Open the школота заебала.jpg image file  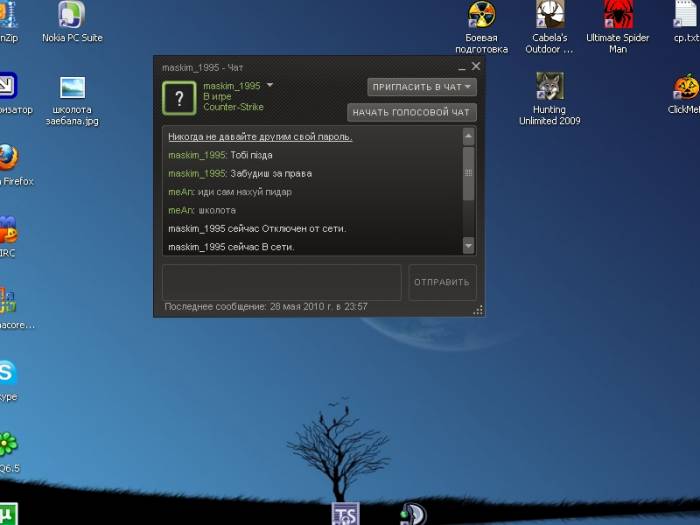tap(72, 88)
